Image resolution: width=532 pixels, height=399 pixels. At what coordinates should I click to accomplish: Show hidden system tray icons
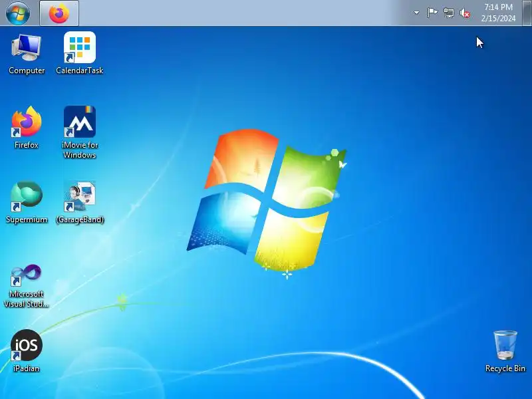tap(416, 13)
